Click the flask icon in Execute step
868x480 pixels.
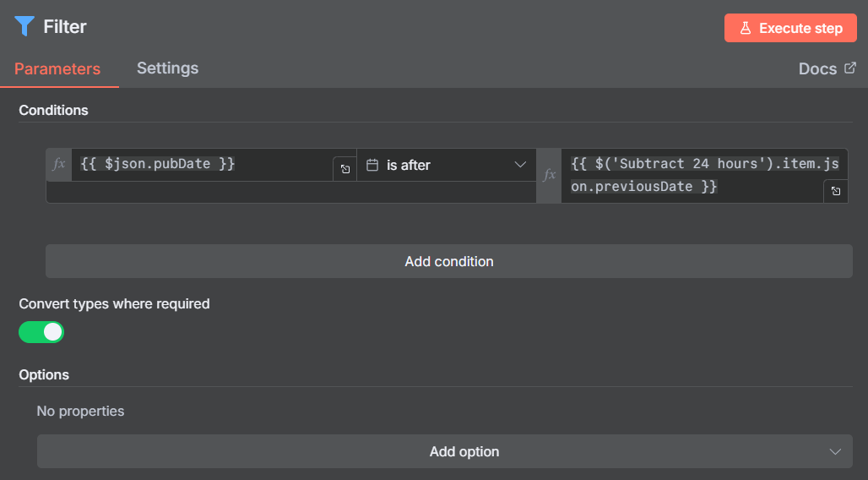(x=746, y=28)
